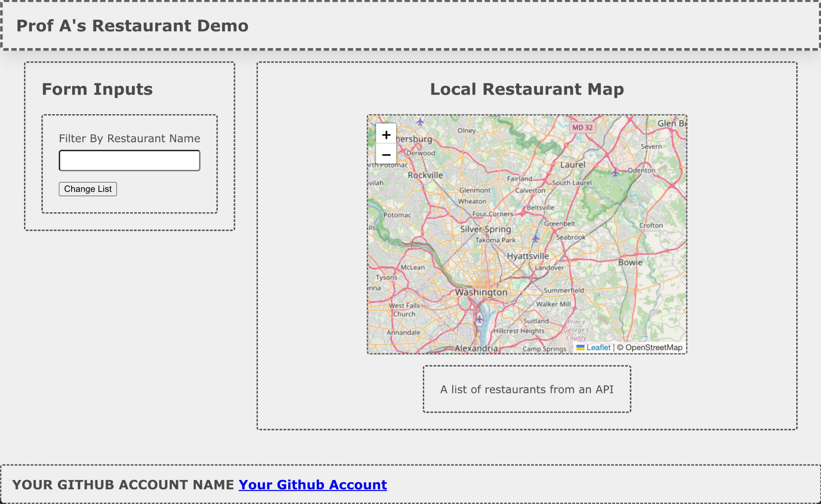Click the Prof A's Restaurant Demo heading
Image resolution: width=821 pixels, height=504 pixels.
click(x=132, y=26)
